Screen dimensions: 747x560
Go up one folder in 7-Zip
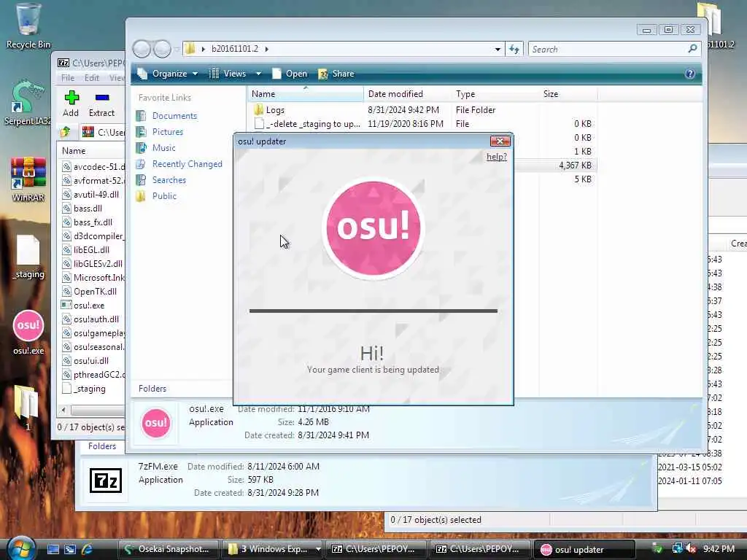pyautogui.click(x=66, y=132)
